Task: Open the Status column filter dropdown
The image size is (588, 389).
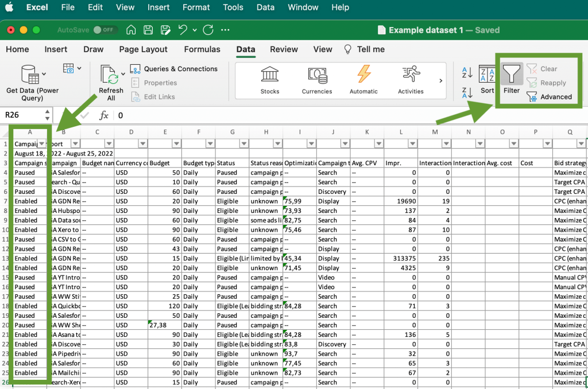Action: tap(244, 143)
